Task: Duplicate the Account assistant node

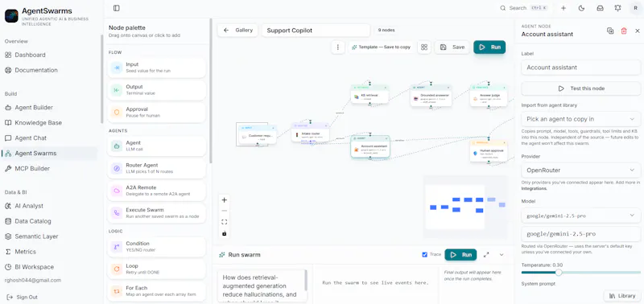Action: coord(610,31)
